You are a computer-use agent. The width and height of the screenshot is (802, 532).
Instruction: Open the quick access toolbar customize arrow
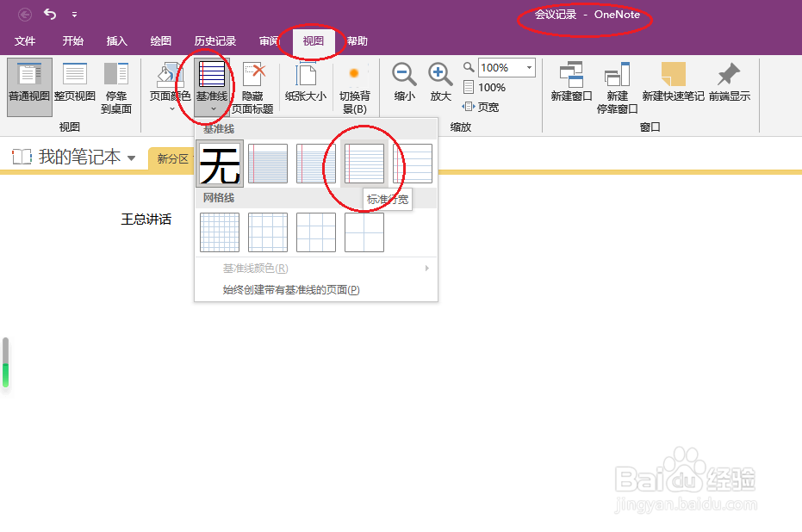coord(75,15)
